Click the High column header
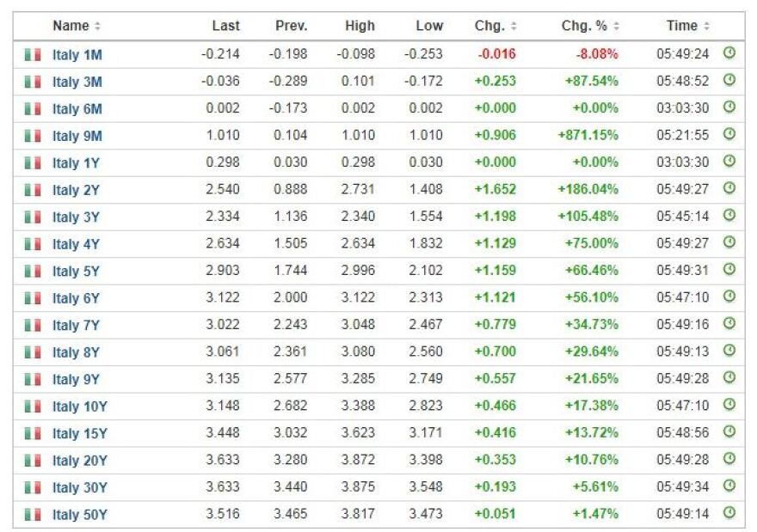757x532 pixels. pyautogui.click(x=360, y=26)
